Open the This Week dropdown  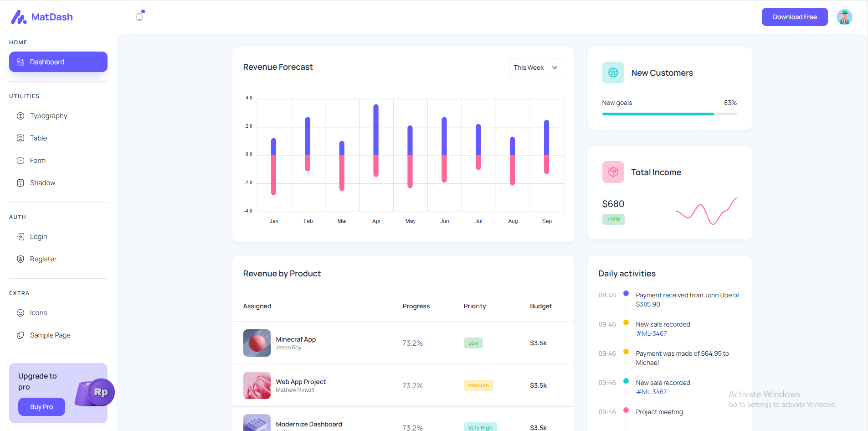(535, 67)
